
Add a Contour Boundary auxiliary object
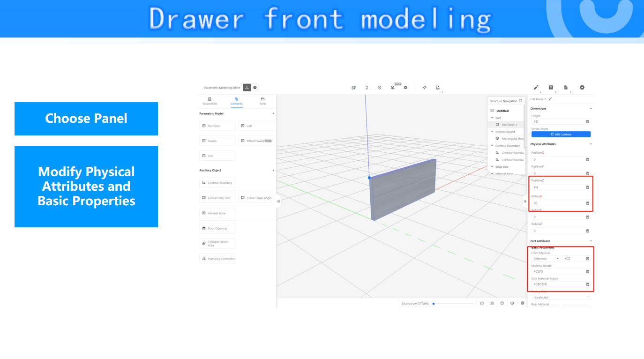pos(217,183)
